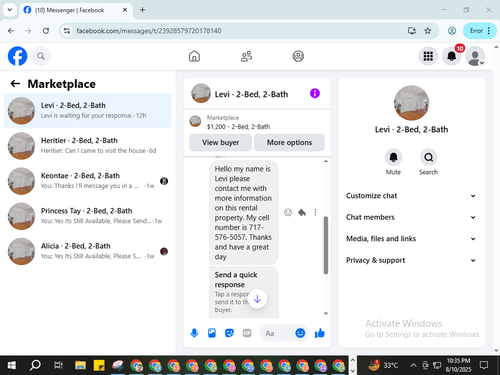500x375 pixels.
Task: Go back in browser history
Action: coord(11,31)
